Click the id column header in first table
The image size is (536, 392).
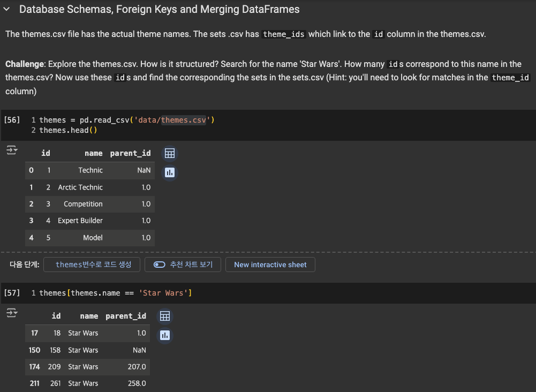(x=46, y=153)
